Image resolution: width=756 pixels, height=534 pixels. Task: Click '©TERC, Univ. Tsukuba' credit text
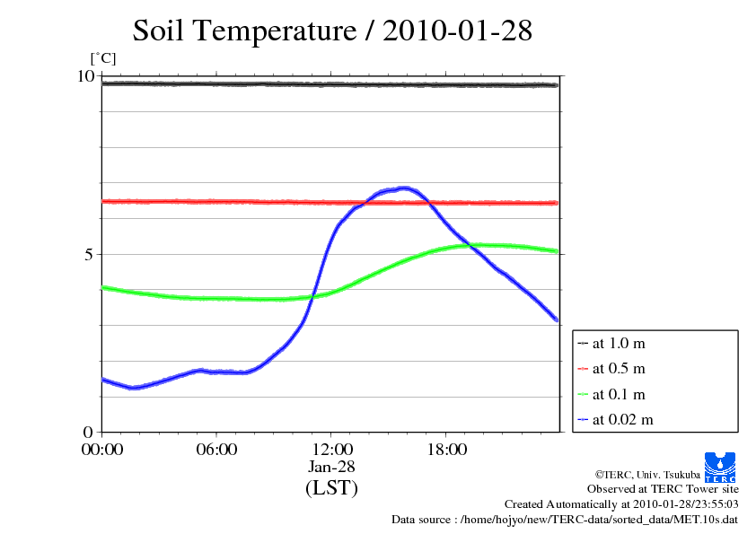647,475
